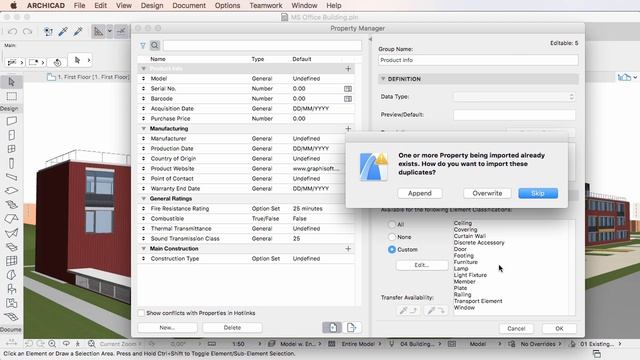Screen dimensions: 640x360
Task: Select the Curtain Wall tool in toolbox
Action: coord(11,261)
